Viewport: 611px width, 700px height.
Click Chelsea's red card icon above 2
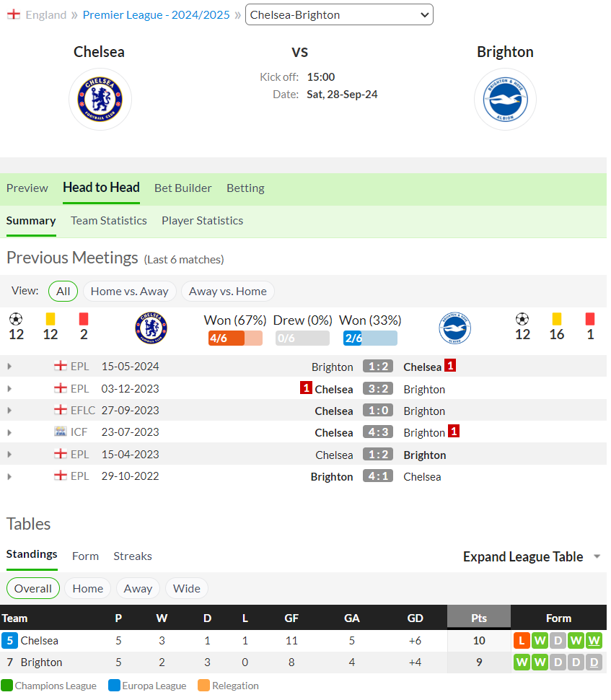84,319
